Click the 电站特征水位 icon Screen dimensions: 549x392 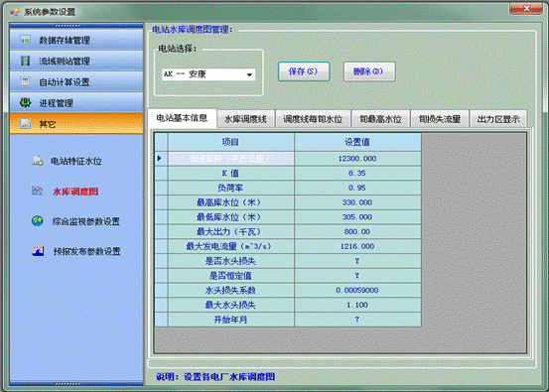pyautogui.click(x=38, y=161)
